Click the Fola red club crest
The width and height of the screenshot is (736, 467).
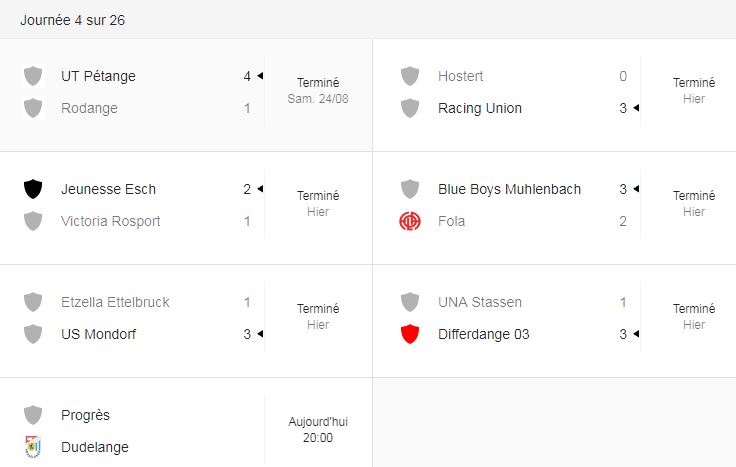tap(410, 221)
